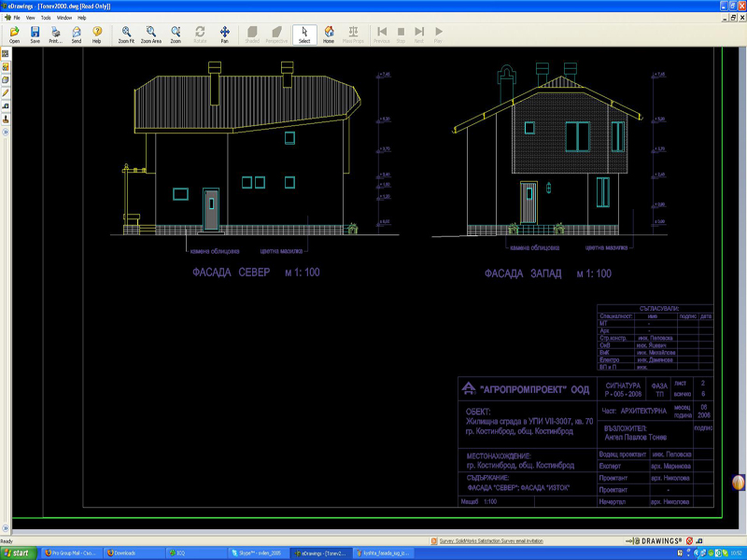Expand the Window menu

63,18
